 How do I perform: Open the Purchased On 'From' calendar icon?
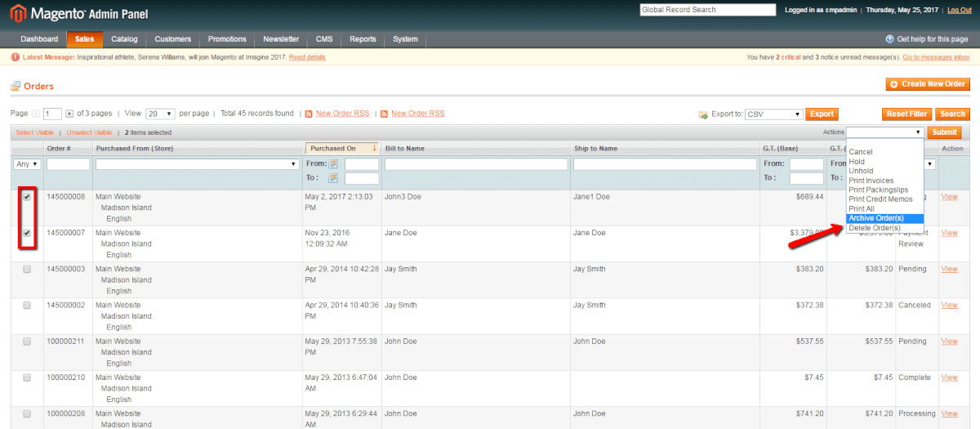pyautogui.click(x=333, y=164)
